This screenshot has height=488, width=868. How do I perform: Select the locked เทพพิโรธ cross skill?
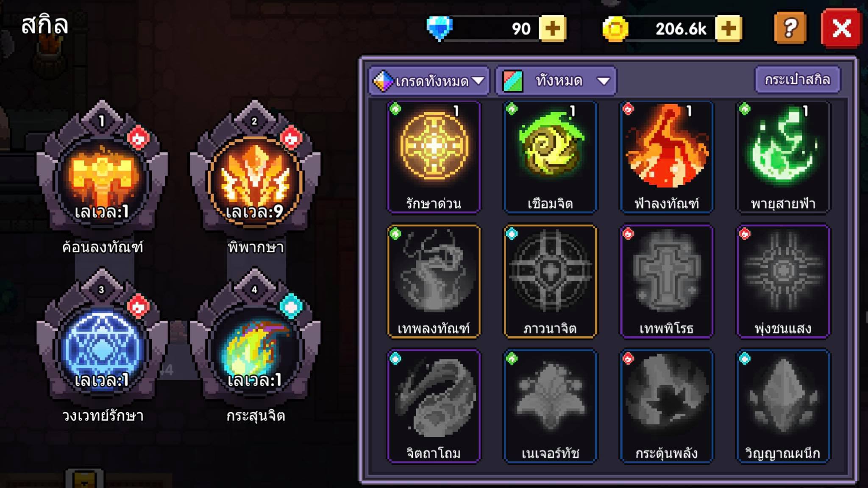[x=667, y=281]
